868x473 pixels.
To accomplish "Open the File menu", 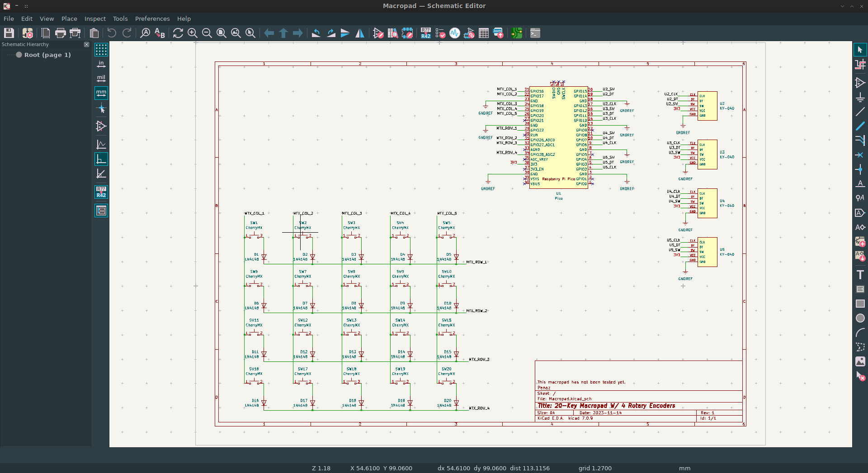I will 9,19.
